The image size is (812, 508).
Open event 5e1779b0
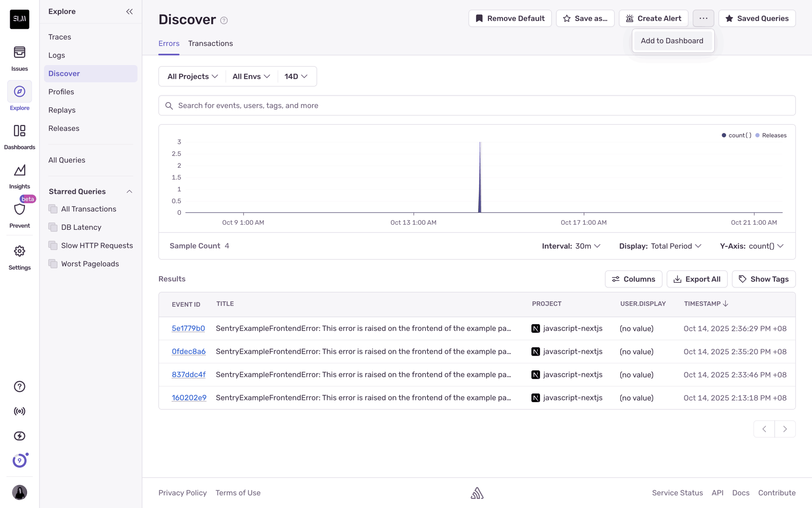tap(188, 329)
